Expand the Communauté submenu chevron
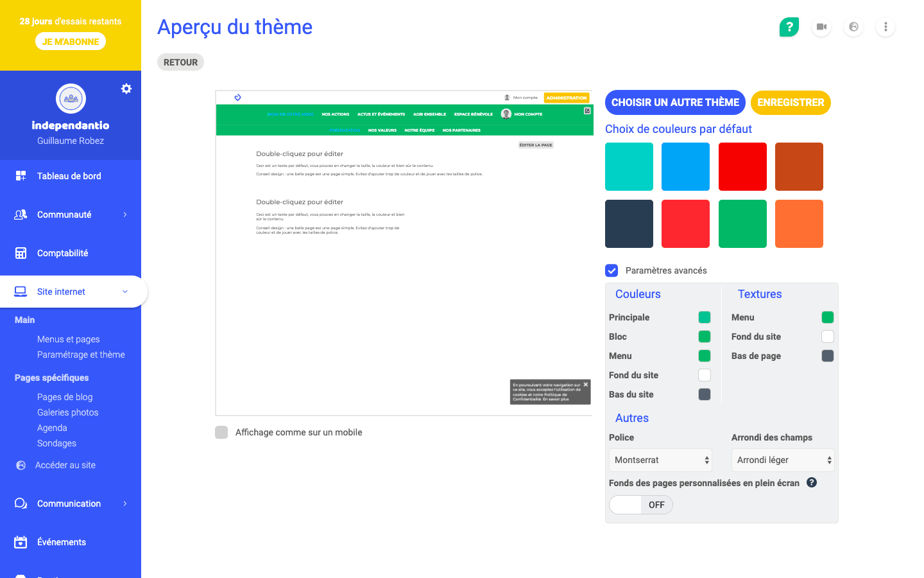The width and height of the screenshot is (924, 578). [x=125, y=215]
